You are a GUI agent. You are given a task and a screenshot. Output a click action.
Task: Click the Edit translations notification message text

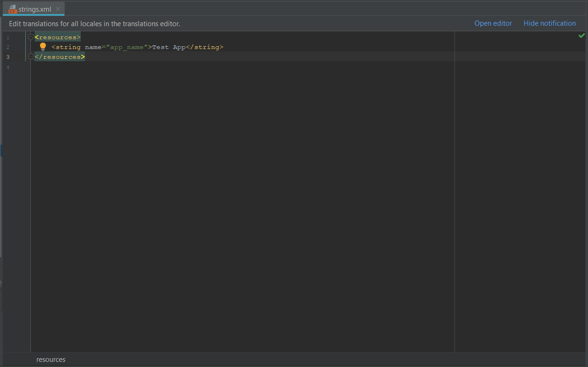[94, 23]
